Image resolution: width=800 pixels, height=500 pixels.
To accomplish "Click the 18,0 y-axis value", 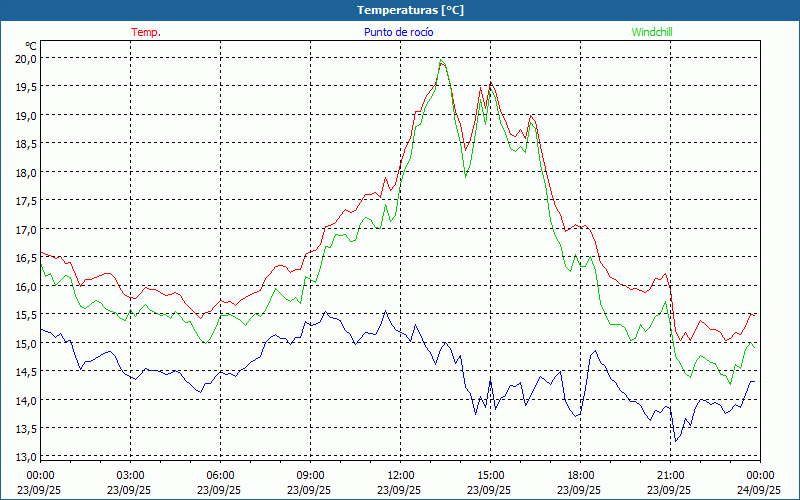I will [25, 172].
